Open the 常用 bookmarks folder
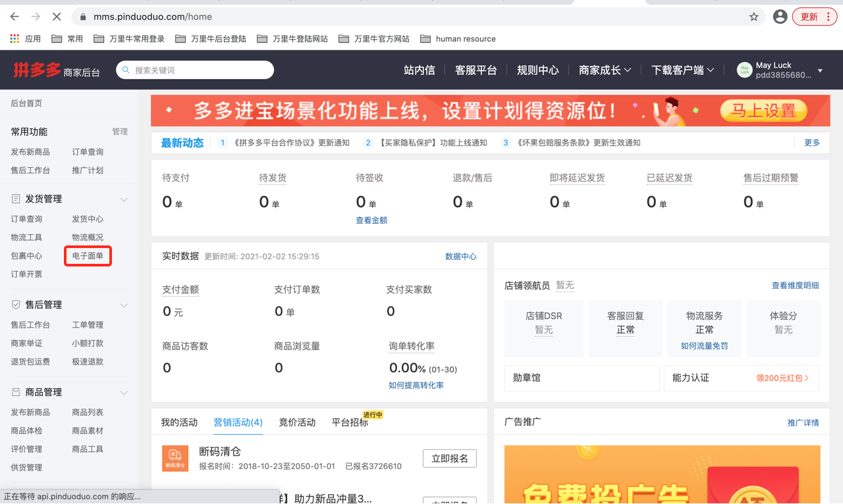Image resolution: width=843 pixels, height=504 pixels. point(67,39)
